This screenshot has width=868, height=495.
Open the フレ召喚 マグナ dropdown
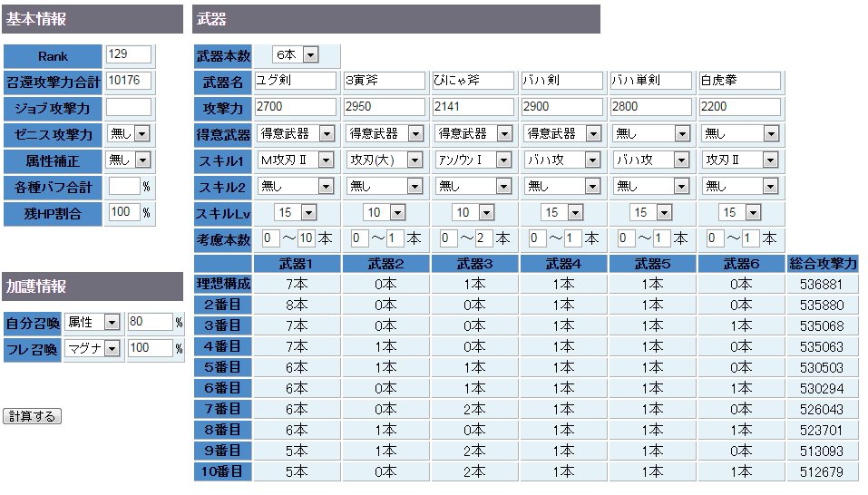(93, 348)
